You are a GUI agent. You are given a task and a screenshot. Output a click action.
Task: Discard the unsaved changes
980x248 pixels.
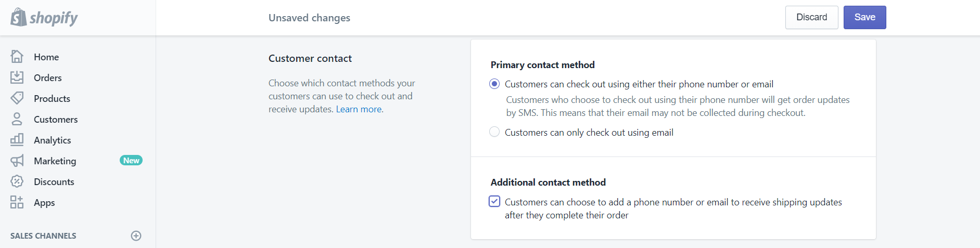pyautogui.click(x=811, y=17)
